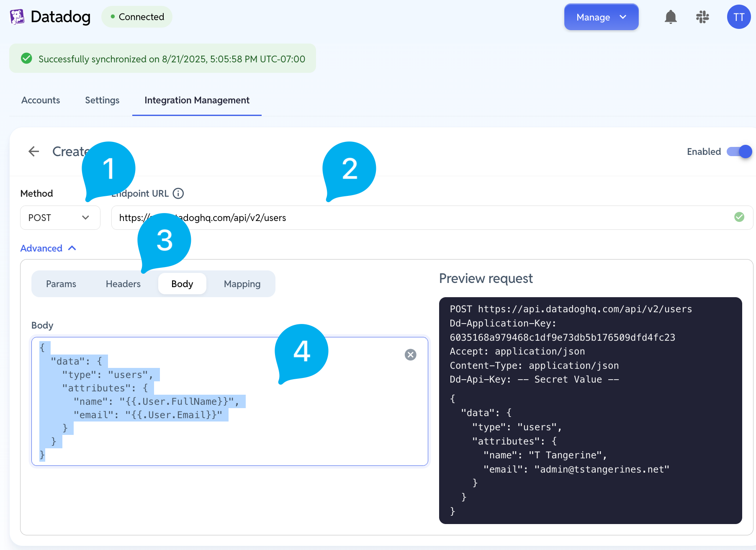Select the Params tab

pyautogui.click(x=61, y=284)
